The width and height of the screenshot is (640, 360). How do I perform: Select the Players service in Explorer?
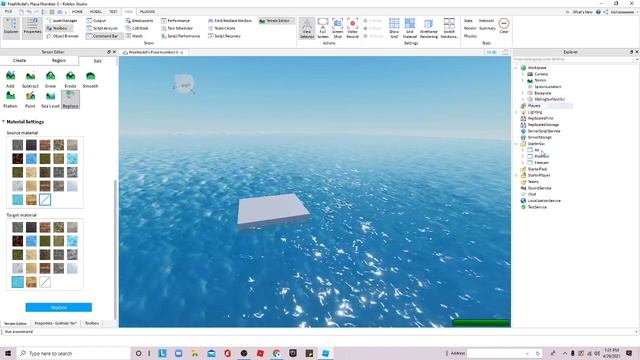[534, 106]
